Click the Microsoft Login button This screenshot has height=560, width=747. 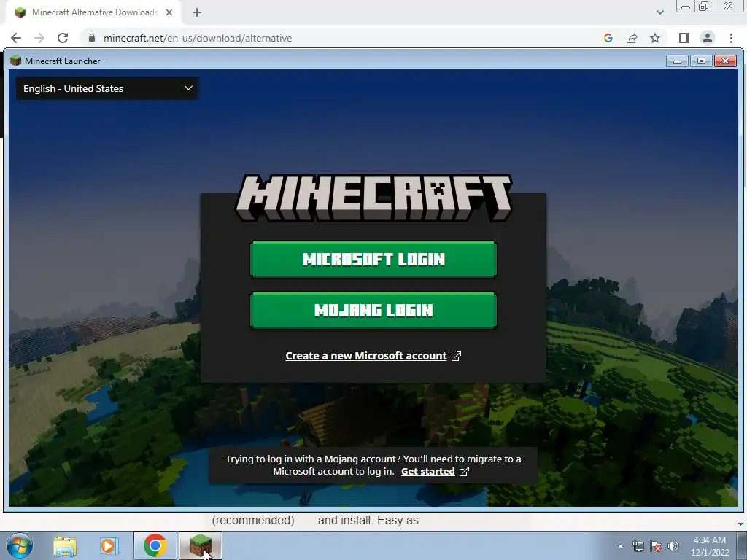click(373, 259)
